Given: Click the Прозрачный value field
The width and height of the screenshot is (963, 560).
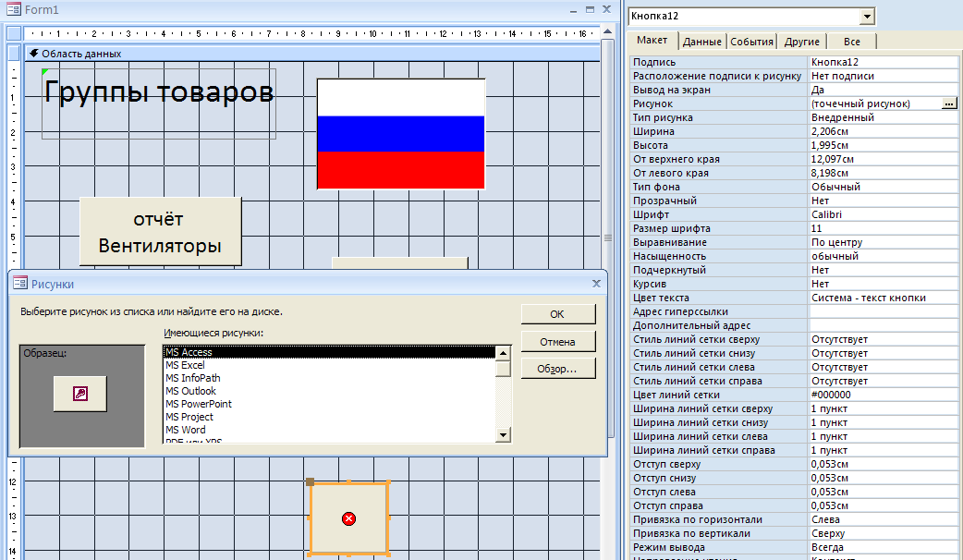Looking at the screenshot, I should coord(884,201).
